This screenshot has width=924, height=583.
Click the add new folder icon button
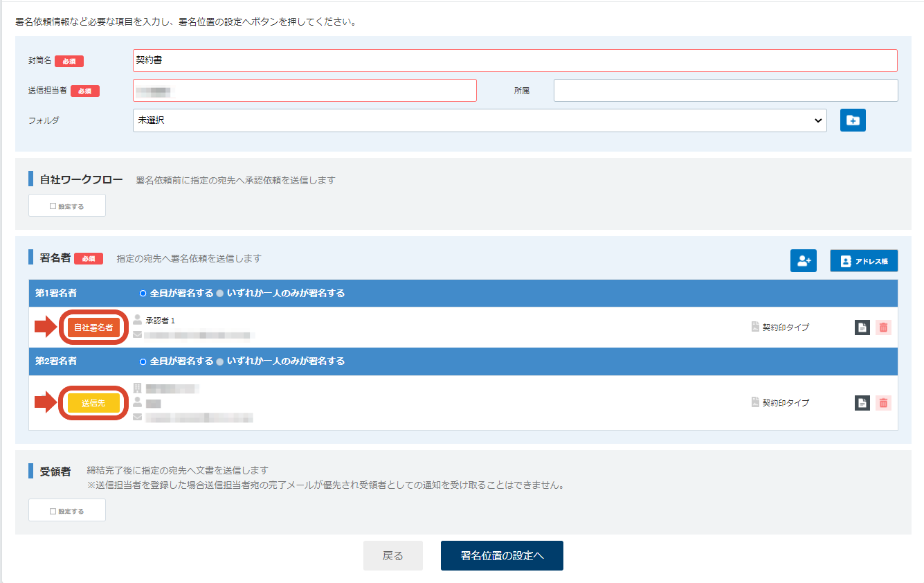click(x=853, y=120)
